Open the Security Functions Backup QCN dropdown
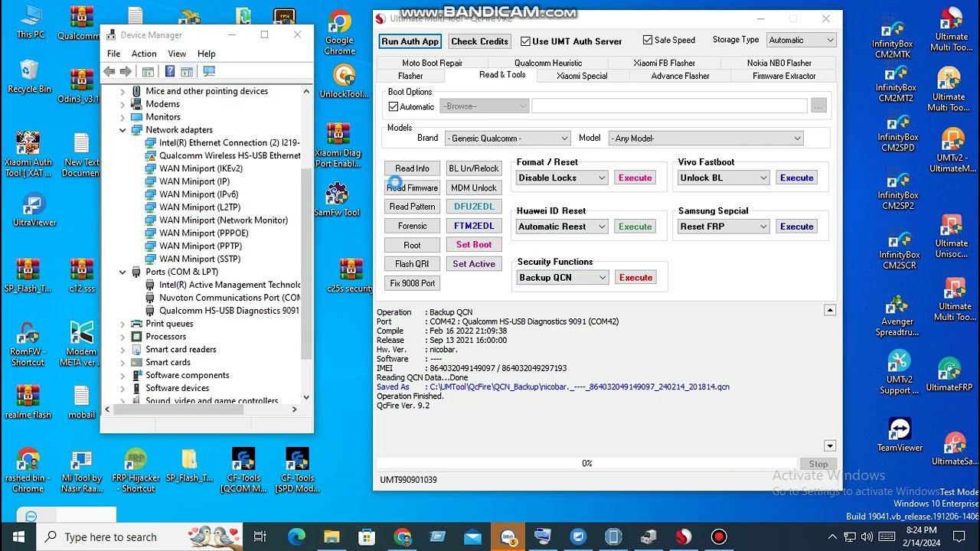The image size is (980, 551). pos(563,278)
